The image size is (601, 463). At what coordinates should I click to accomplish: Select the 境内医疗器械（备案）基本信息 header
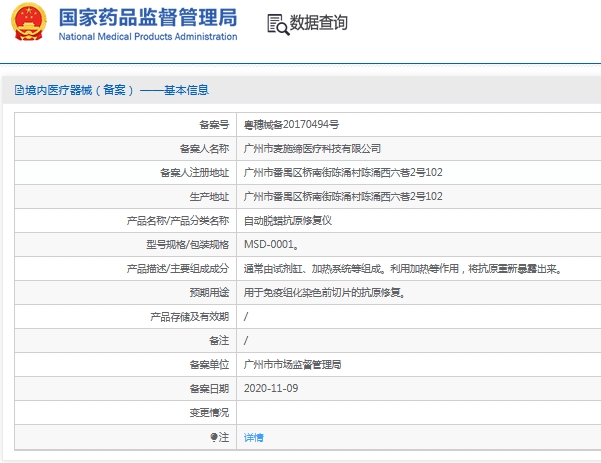(x=112, y=90)
